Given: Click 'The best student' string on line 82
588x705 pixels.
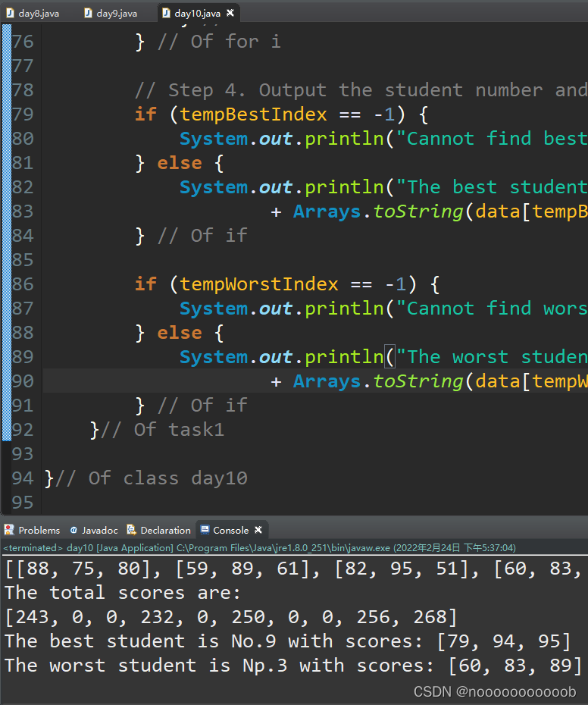Looking at the screenshot, I should [x=491, y=187].
